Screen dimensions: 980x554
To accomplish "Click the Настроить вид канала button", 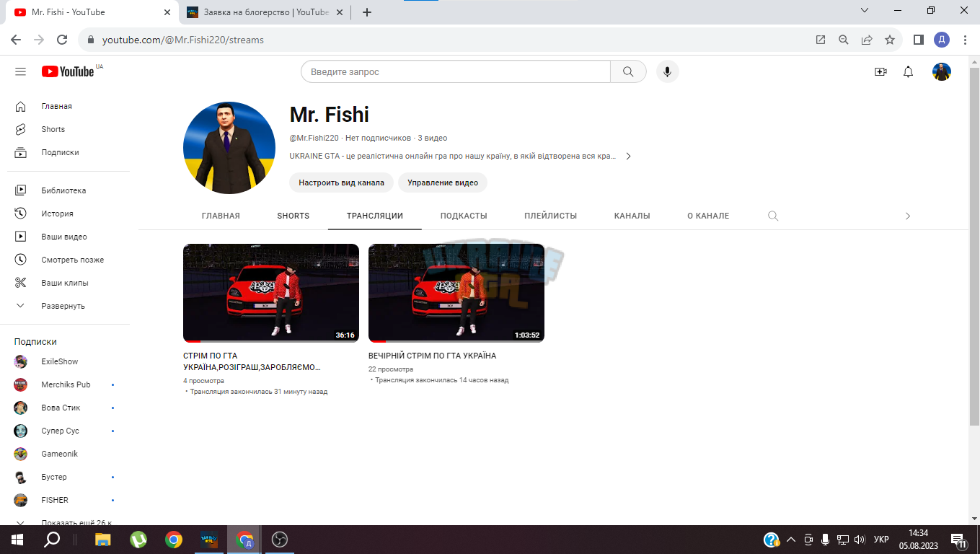I will [x=342, y=183].
